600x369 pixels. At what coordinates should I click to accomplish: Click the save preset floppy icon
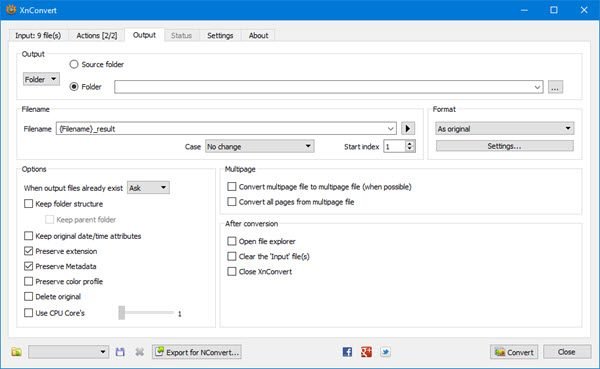pos(120,352)
